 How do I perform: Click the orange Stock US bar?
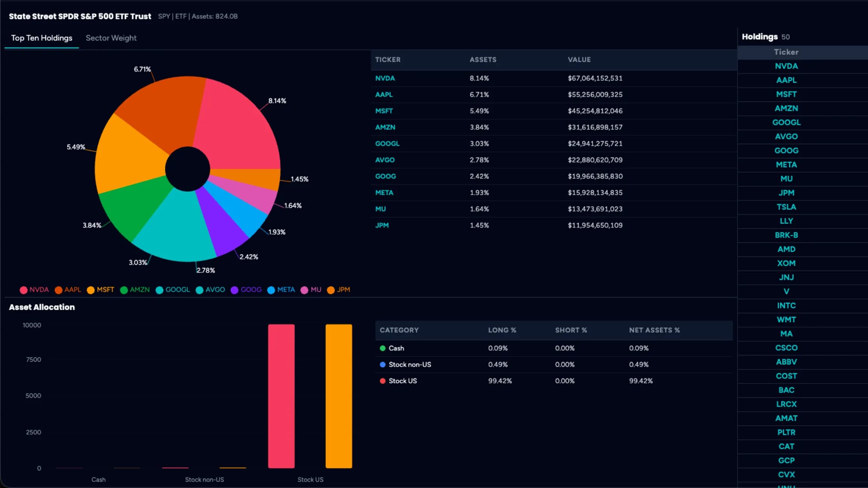[x=339, y=396]
